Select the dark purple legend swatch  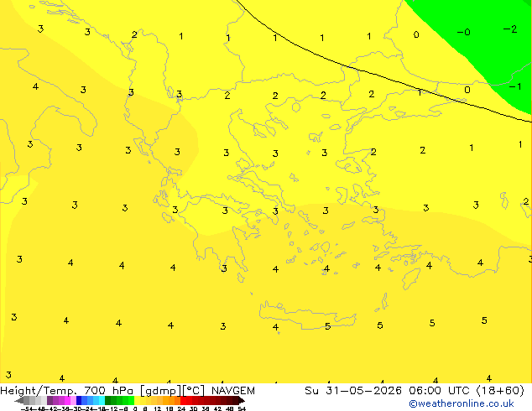coord(50,401)
